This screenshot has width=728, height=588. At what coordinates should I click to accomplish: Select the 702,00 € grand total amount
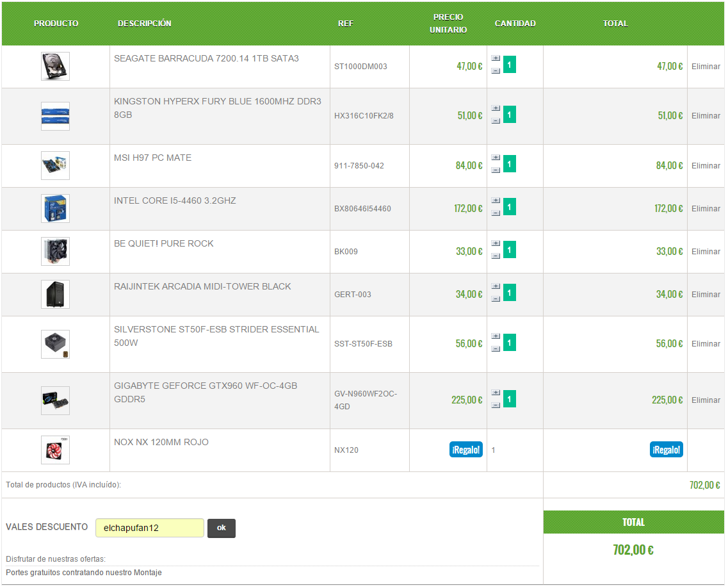coord(633,550)
